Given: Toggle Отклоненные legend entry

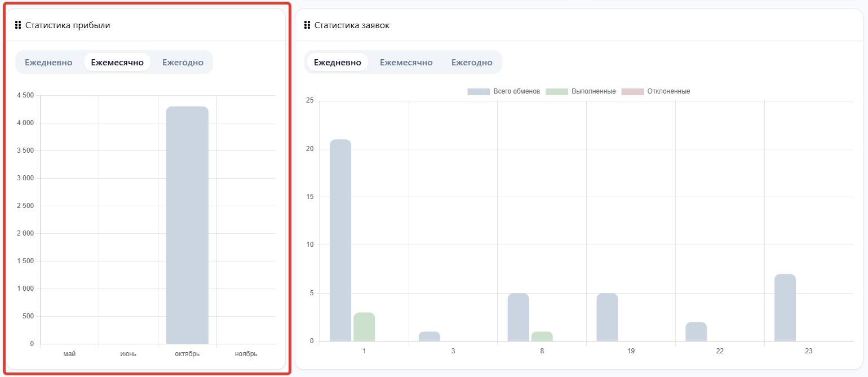Looking at the screenshot, I should tap(656, 91).
